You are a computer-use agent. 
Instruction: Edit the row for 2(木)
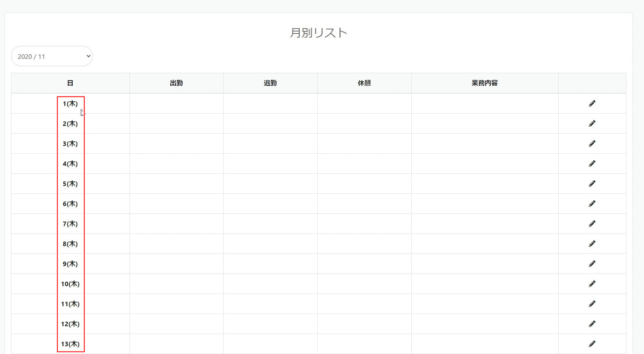pos(592,123)
